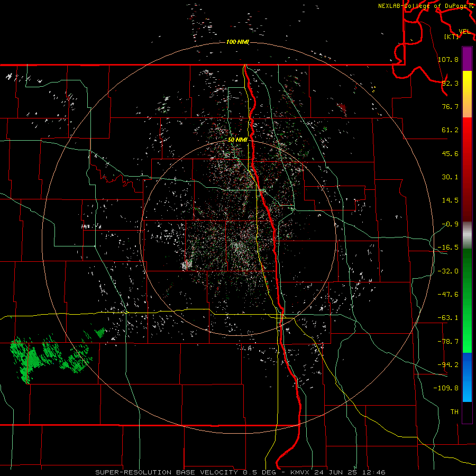
Task: Click the 76.7 legend value
Action: pyautogui.click(x=450, y=106)
